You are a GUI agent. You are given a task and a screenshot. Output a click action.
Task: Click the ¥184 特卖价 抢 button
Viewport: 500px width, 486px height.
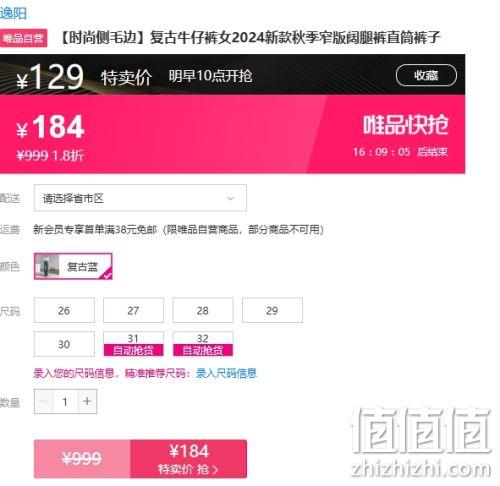tap(188, 459)
